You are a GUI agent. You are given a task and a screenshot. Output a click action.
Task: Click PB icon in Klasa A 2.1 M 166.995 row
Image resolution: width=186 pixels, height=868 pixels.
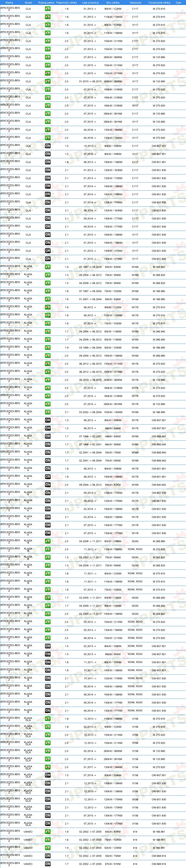(48, 412)
